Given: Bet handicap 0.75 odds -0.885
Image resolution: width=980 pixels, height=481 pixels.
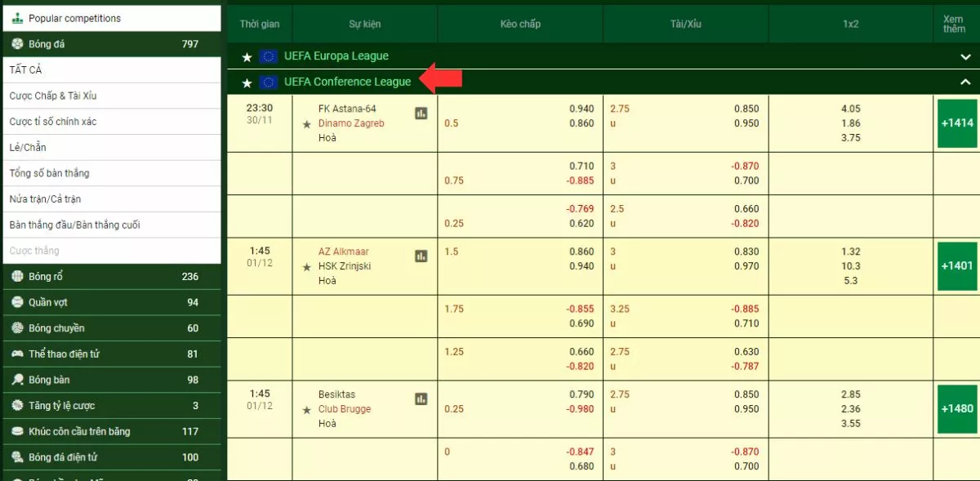Looking at the screenshot, I should coord(580,180).
